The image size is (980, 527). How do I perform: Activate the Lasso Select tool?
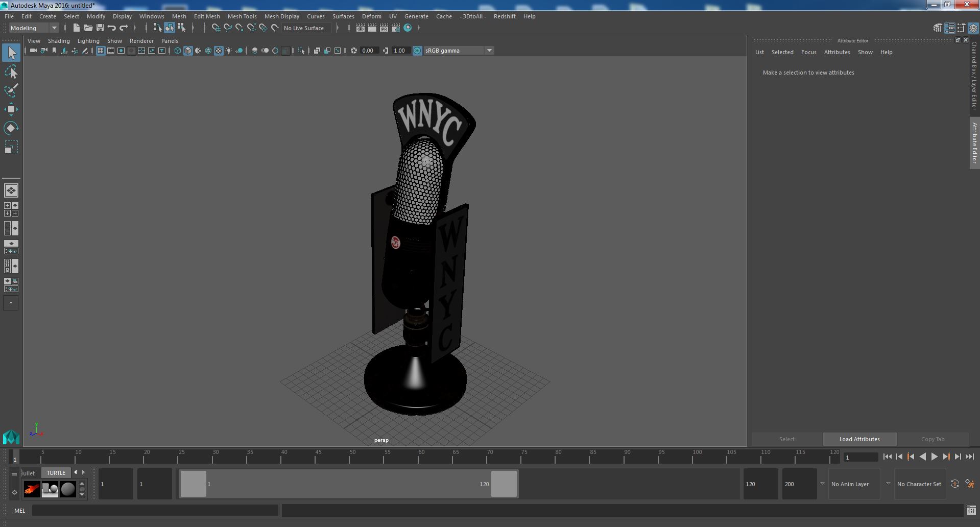click(11, 72)
